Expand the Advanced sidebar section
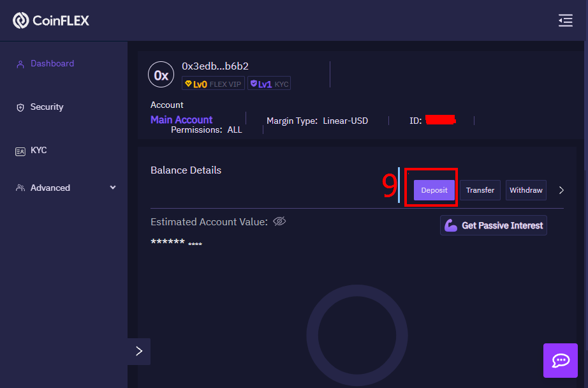588x388 pixels. pos(50,188)
